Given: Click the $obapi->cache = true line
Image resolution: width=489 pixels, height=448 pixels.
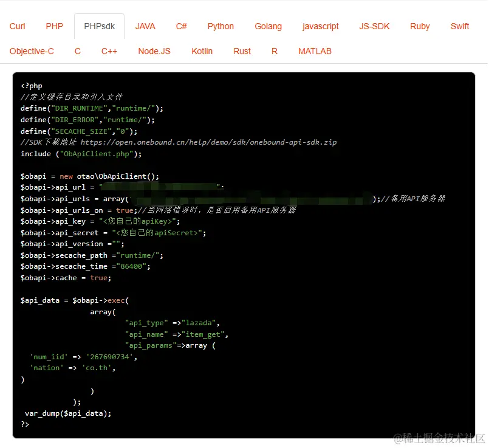Looking at the screenshot, I should click(x=66, y=278).
